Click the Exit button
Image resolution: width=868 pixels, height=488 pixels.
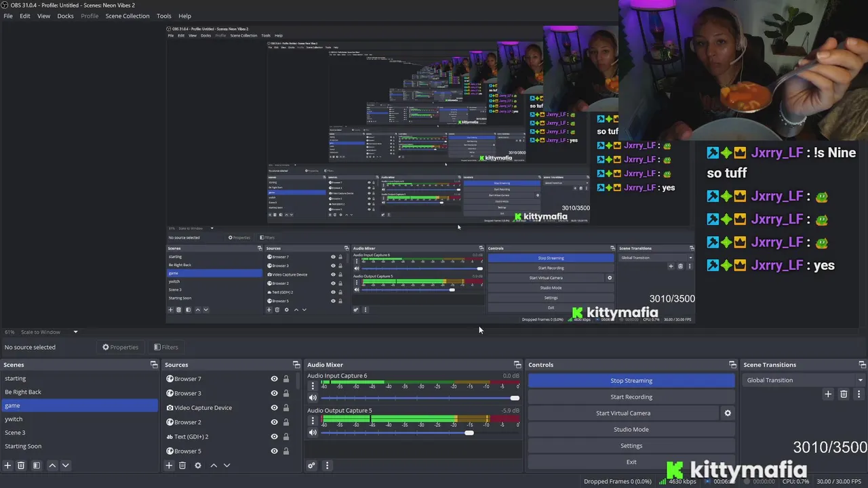point(631,462)
